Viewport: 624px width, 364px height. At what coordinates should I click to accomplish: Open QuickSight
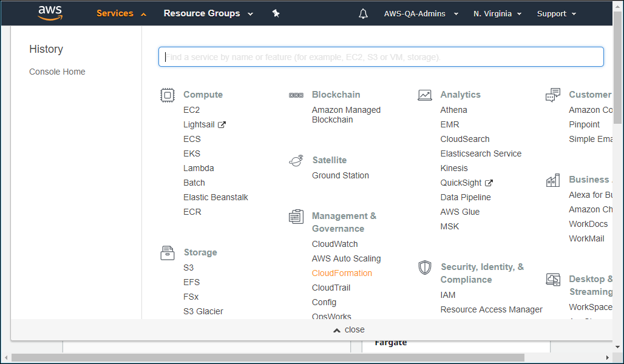(x=461, y=183)
